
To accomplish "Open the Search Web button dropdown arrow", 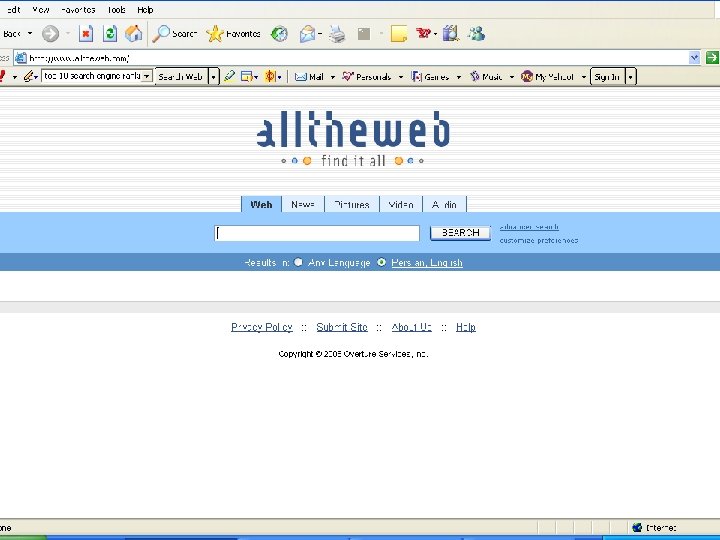I will 213,77.
